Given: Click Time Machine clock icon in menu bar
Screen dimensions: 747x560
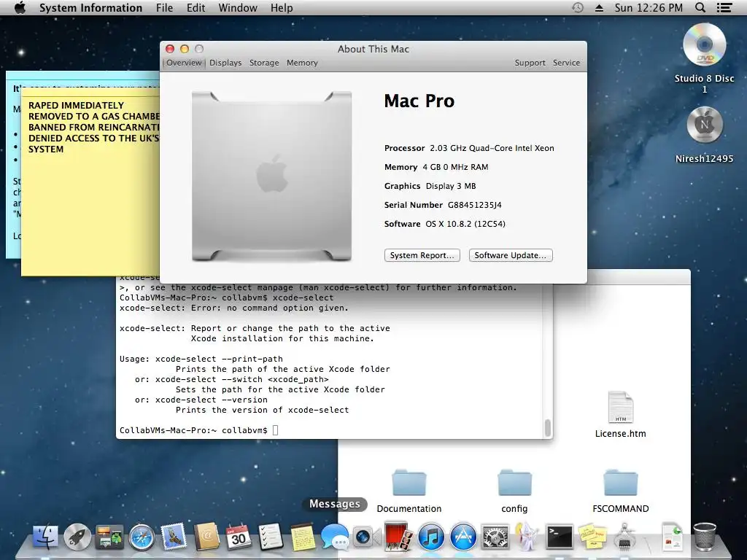Looking at the screenshot, I should coord(578,7).
